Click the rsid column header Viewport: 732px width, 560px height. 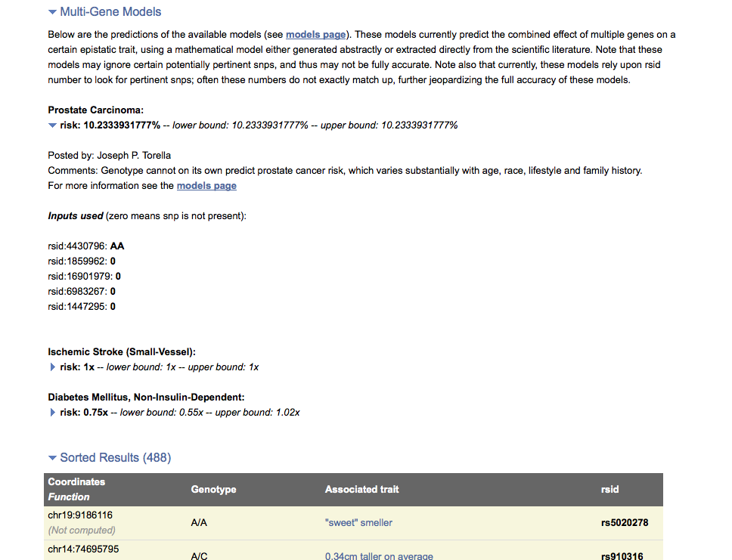(x=609, y=489)
